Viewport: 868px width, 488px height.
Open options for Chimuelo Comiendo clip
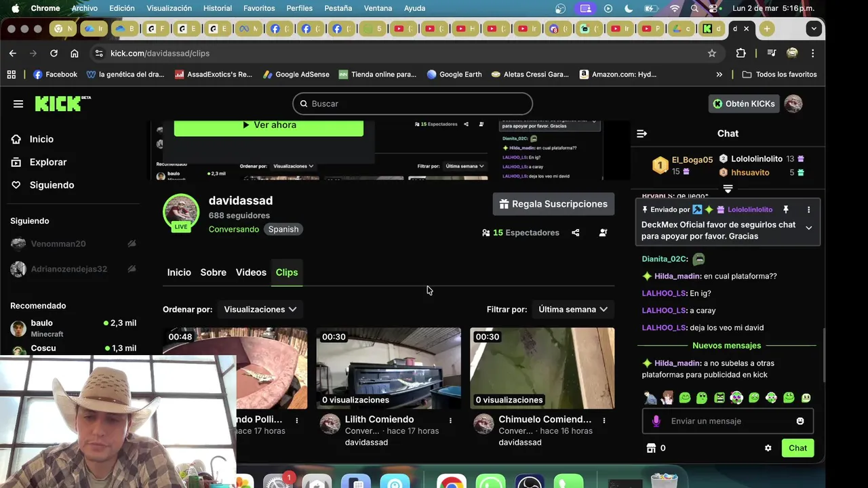pos(604,420)
